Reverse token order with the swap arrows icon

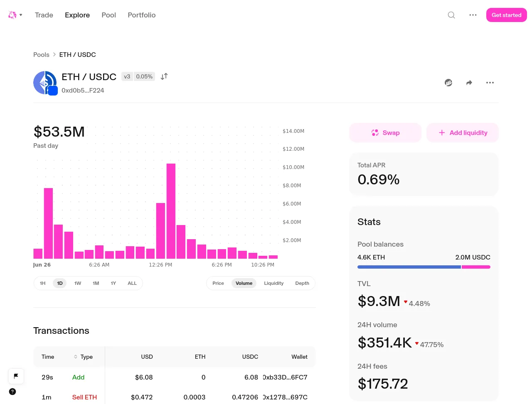(x=164, y=76)
